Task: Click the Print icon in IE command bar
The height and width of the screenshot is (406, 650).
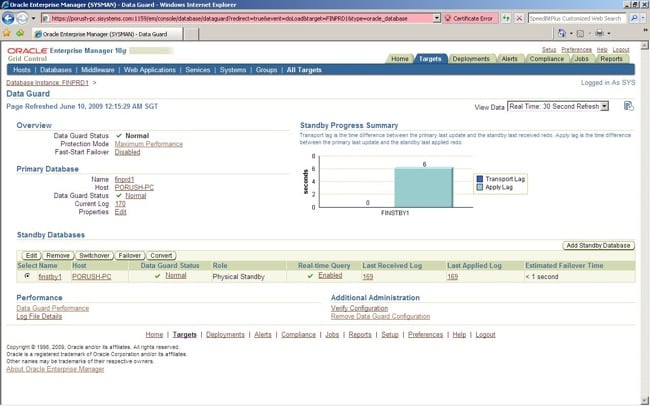Action: [x=599, y=33]
